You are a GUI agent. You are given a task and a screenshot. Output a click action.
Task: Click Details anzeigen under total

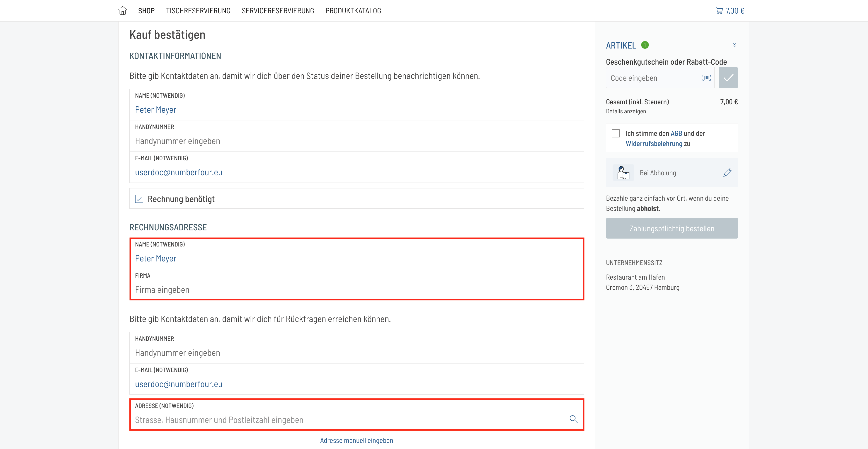[626, 111]
